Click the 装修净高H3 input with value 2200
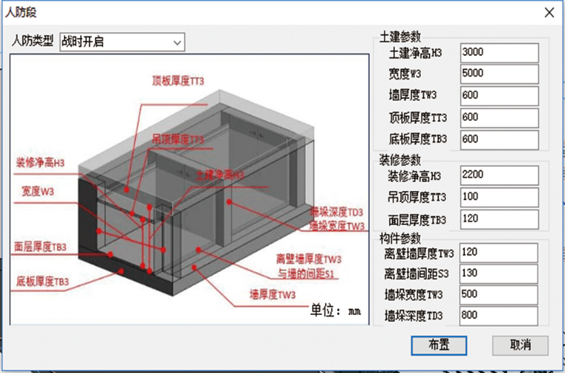The width and height of the screenshot is (565, 373). coord(499,175)
